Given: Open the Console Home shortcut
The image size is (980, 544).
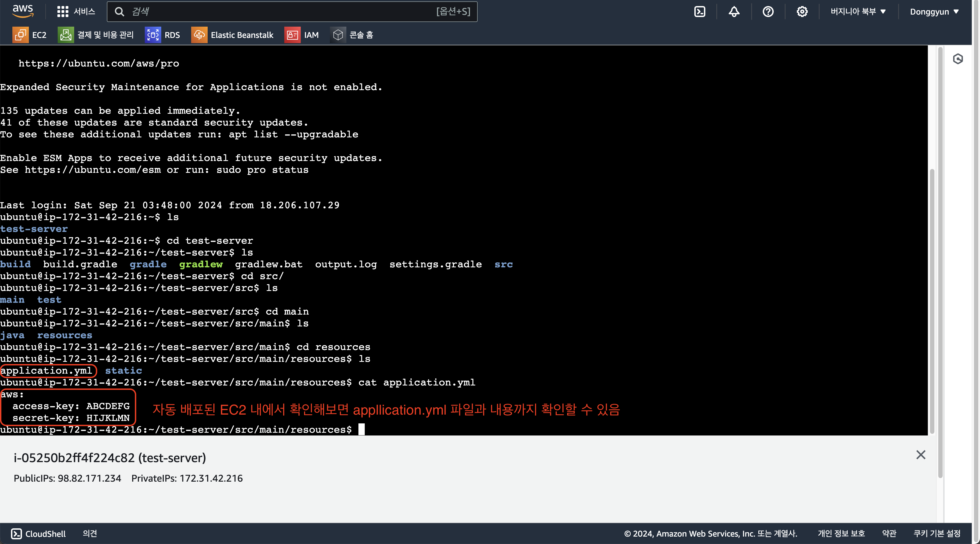Looking at the screenshot, I should coord(352,35).
